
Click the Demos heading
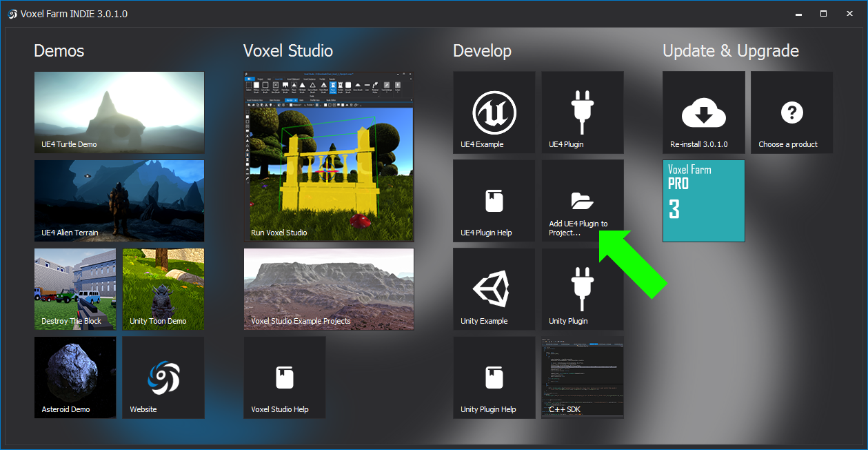point(59,51)
